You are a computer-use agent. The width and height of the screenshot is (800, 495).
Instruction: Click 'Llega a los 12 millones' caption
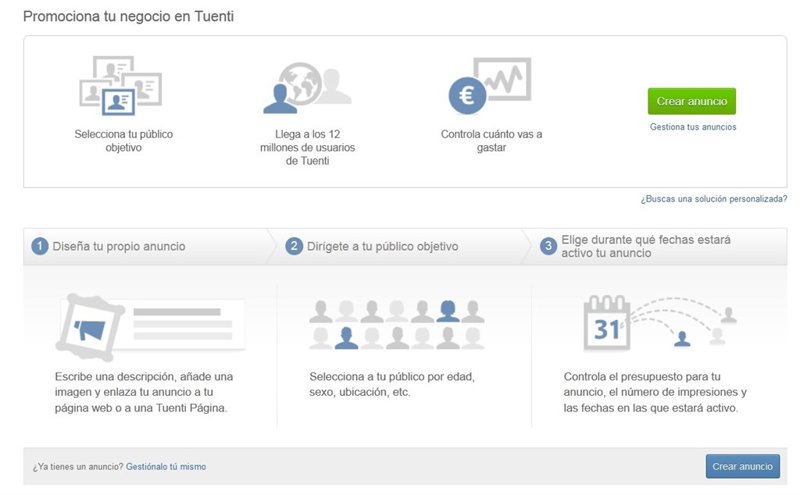point(306,147)
